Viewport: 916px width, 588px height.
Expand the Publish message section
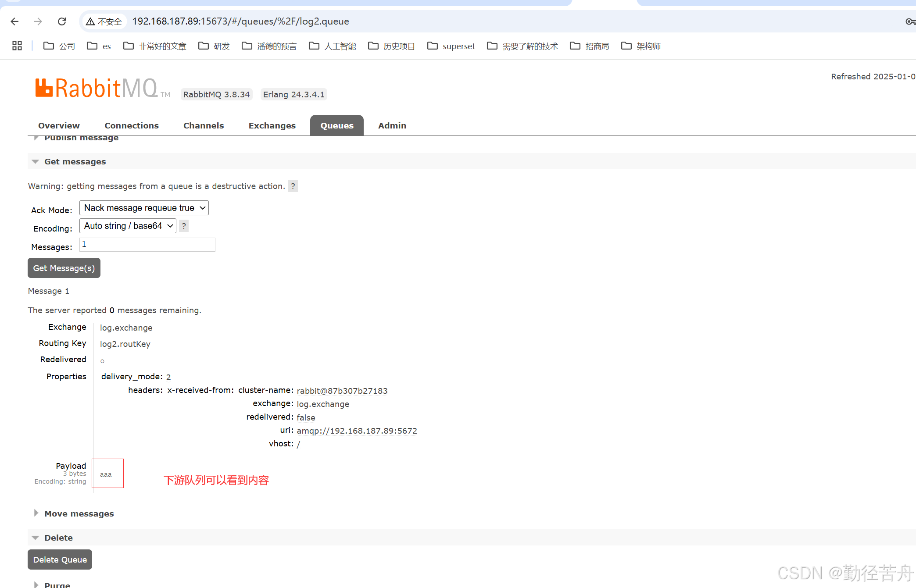pyautogui.click(x=81, y=137)
